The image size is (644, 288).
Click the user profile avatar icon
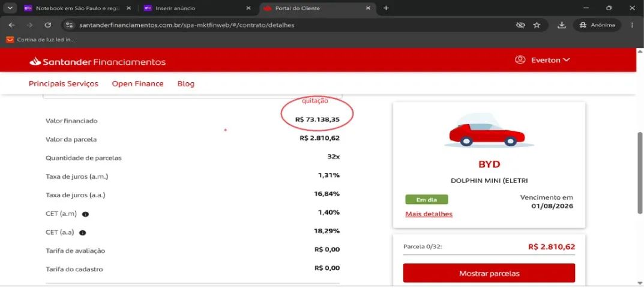[520, 60]
